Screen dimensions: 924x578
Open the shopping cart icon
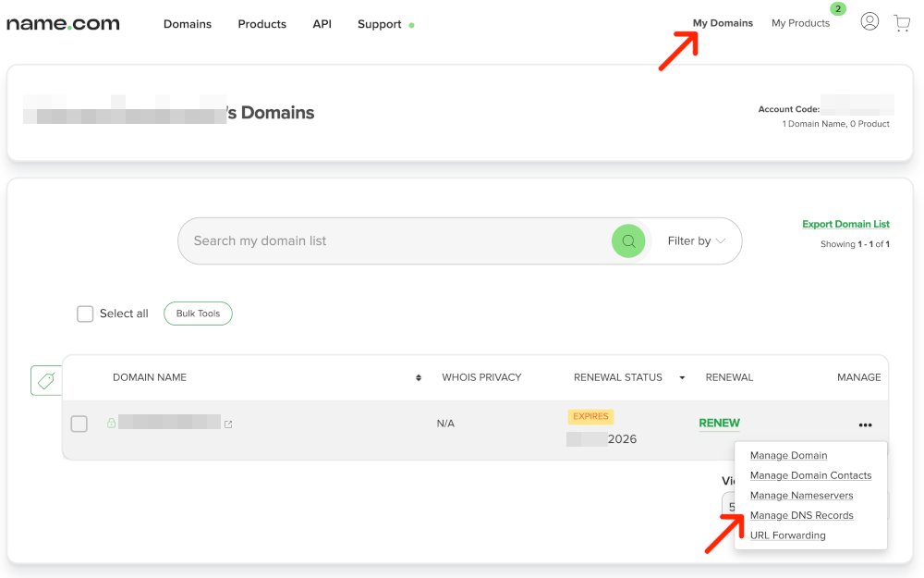902,23
